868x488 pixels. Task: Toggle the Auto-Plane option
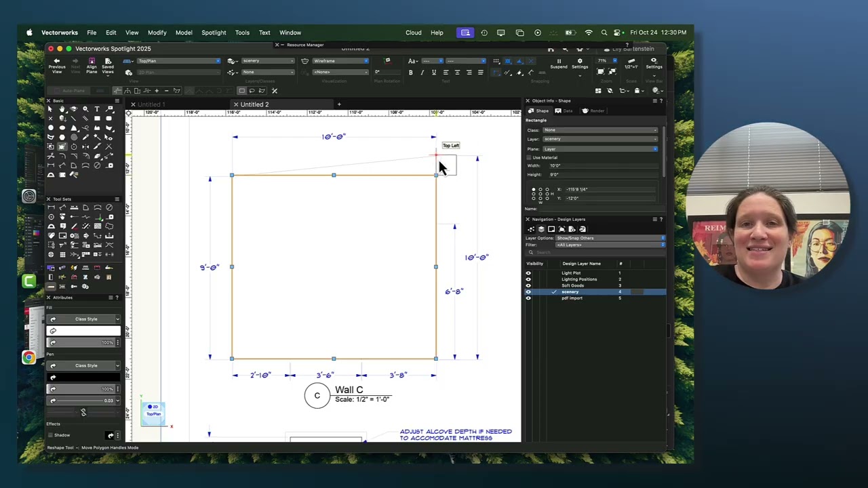(x=69, y=91)
